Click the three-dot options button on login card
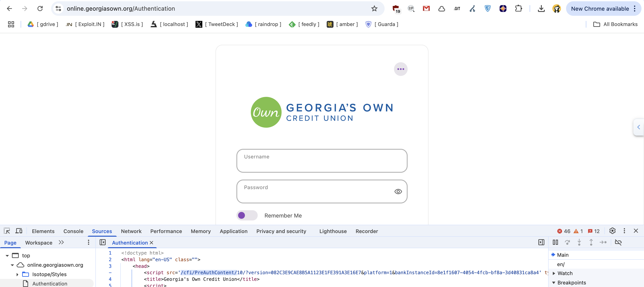The width and height of the screenshot is (644, 287). [401, 69]
